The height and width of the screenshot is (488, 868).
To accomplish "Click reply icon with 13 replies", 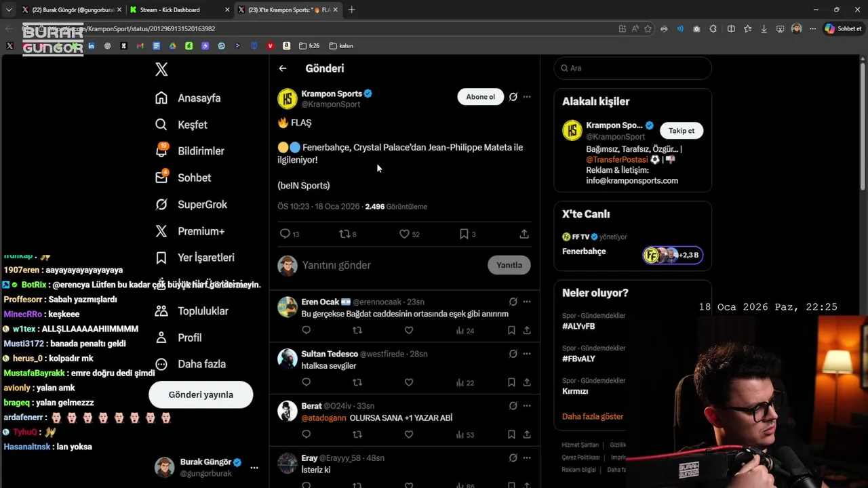I will [285, 234].
